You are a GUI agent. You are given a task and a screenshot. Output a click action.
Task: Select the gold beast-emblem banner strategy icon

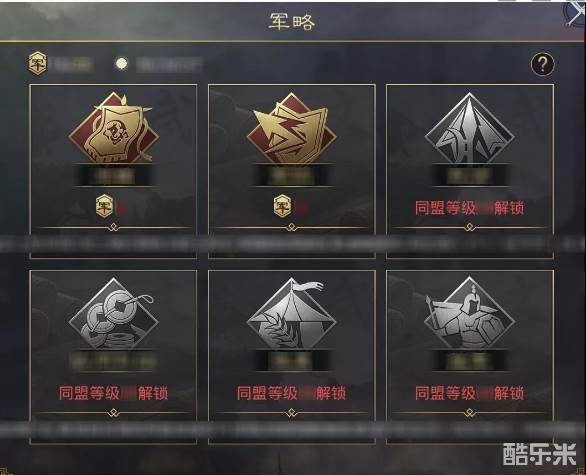click(114, 128)
